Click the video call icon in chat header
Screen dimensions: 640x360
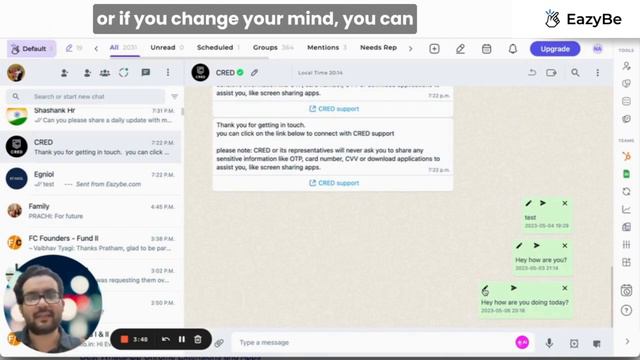[x=551, y=73]
